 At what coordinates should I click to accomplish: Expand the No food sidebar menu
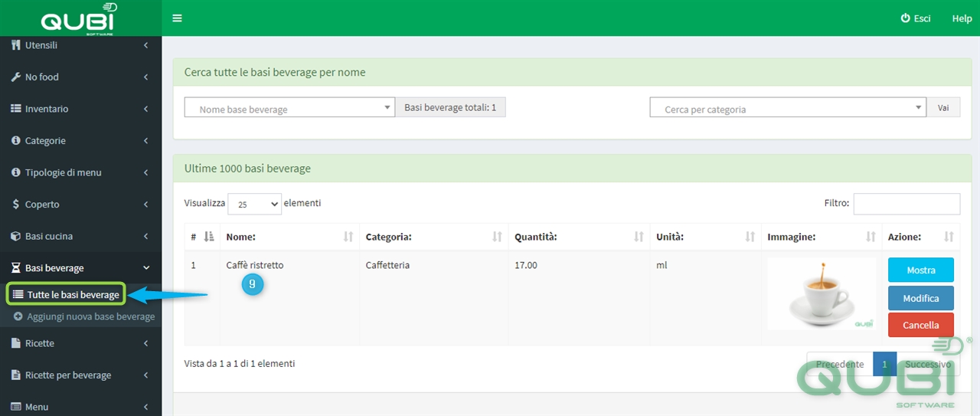(x=80, y=77)
